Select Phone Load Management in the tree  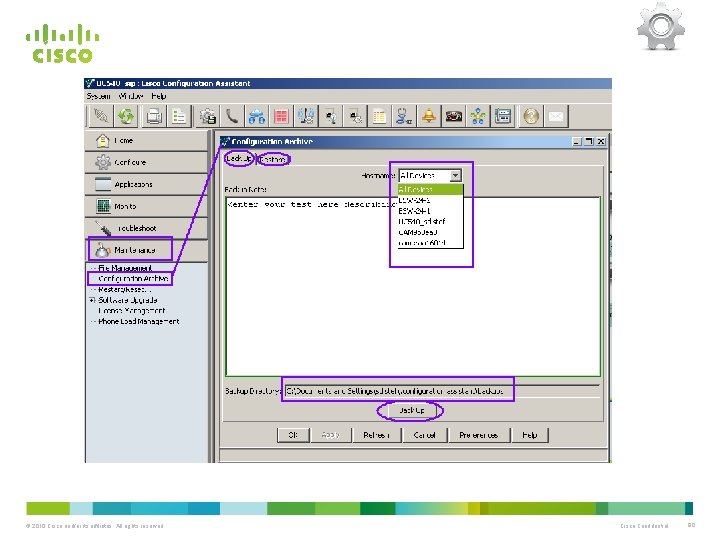(x=139, y=321)
